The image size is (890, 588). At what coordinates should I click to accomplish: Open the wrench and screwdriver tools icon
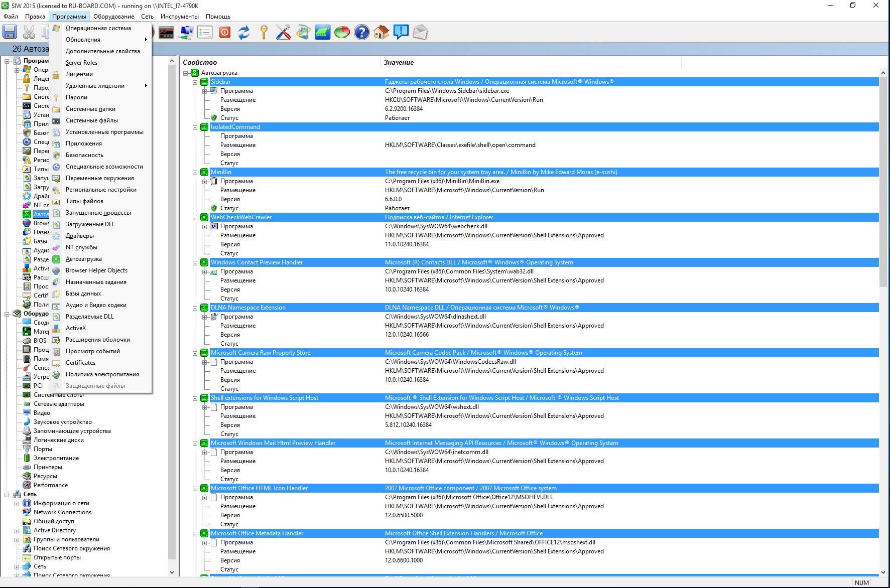(x=283, y=33)
